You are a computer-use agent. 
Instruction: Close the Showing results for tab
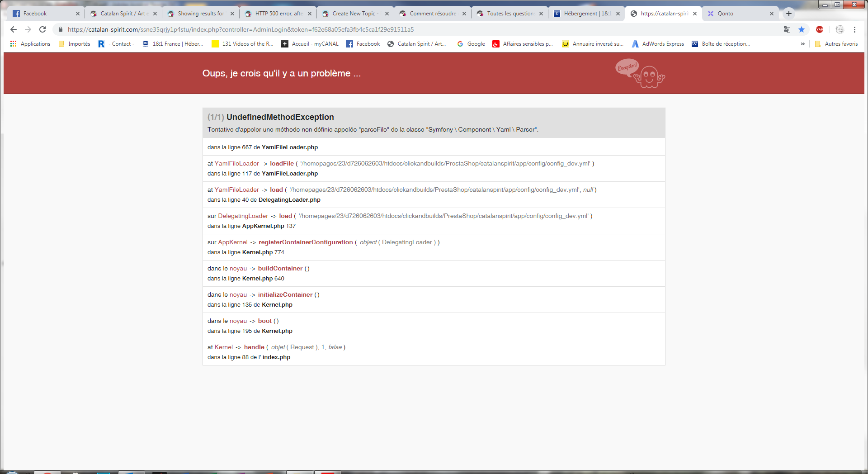(232, 14)
